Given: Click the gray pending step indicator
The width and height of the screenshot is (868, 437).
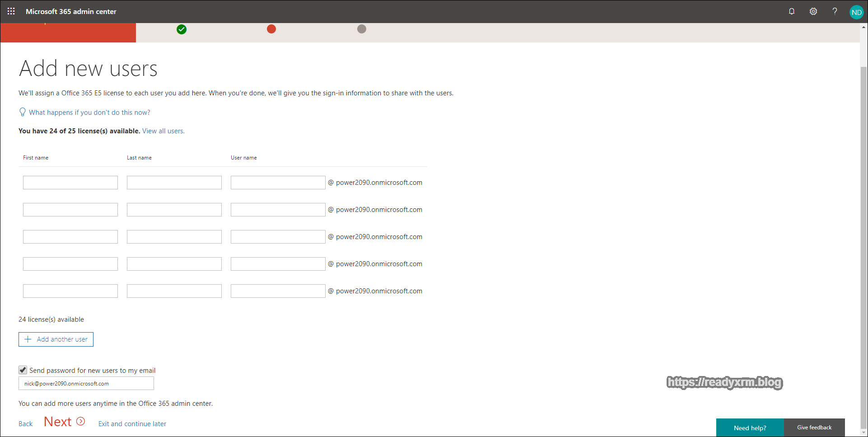Looking at the screenshot, I should pos(362,29).
